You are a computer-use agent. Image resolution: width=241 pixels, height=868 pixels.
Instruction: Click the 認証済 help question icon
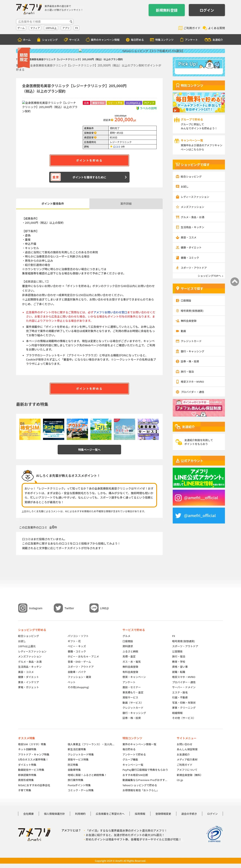tap(112, 120)
